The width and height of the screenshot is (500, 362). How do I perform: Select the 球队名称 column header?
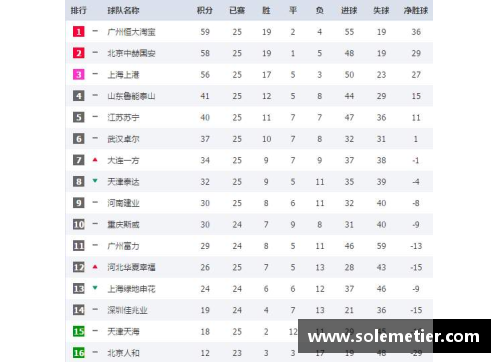pos(123,11)
